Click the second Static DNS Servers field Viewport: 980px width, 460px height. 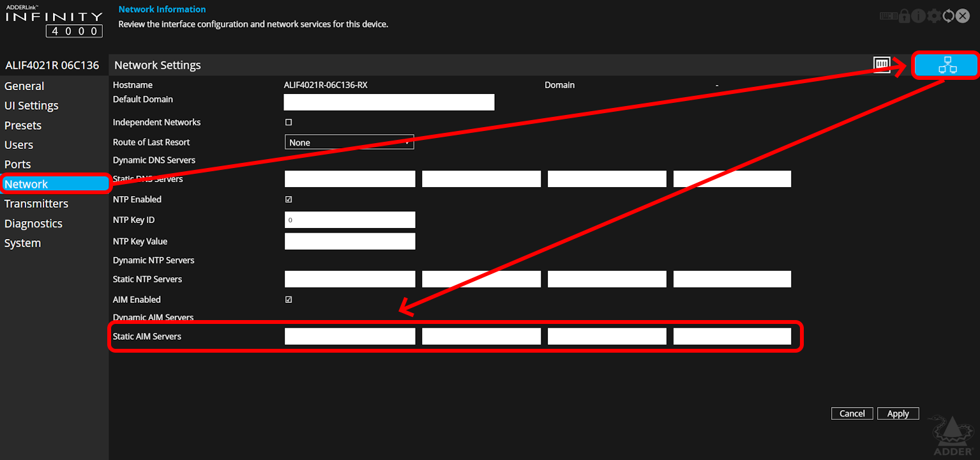[481, 179]
